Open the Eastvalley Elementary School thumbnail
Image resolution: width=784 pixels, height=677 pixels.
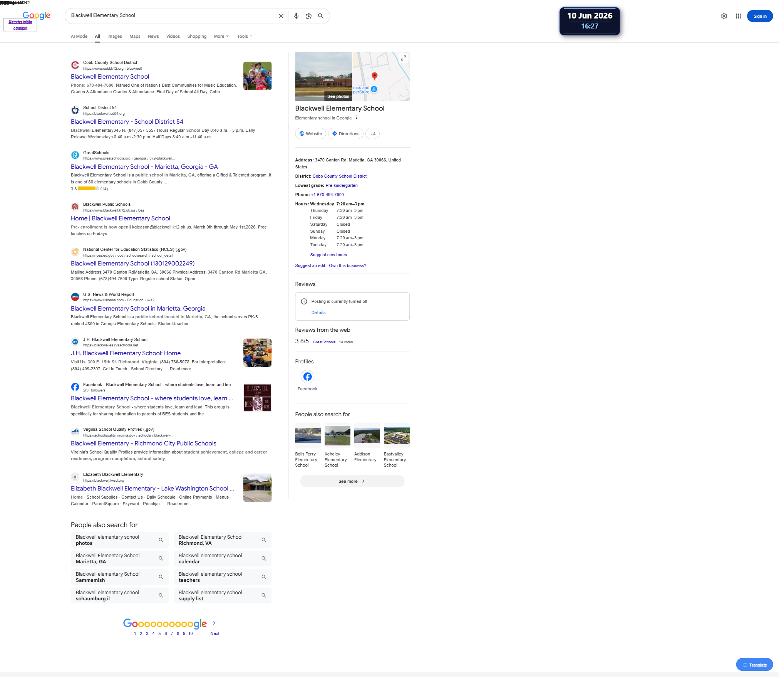[x=397, y=435]
